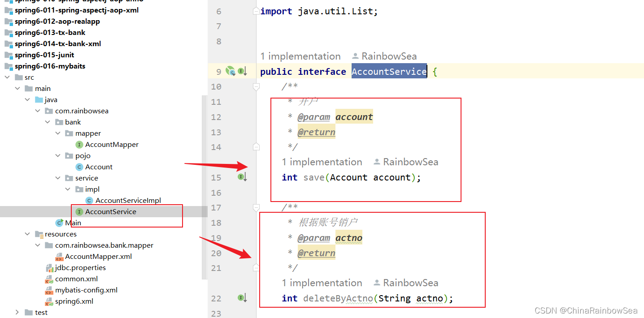644x318 pixels.
Task: Click the @return tag on line 20
Action: 317,253
